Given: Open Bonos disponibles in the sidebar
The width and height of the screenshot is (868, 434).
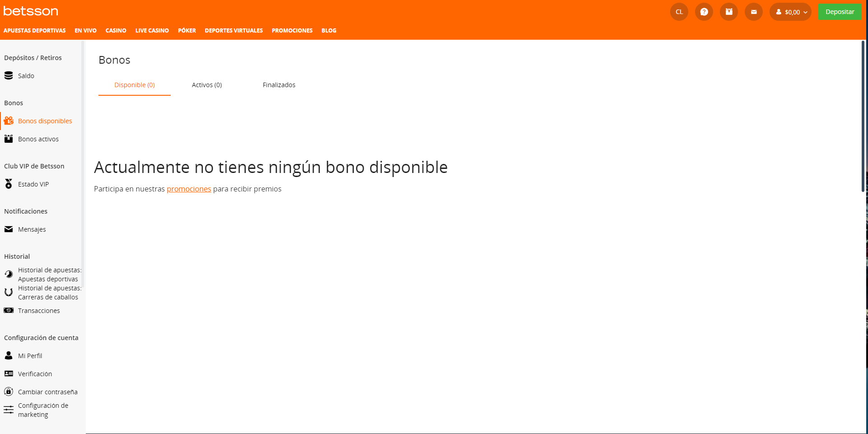Looking at the screenshot, I should click(45, 121).
